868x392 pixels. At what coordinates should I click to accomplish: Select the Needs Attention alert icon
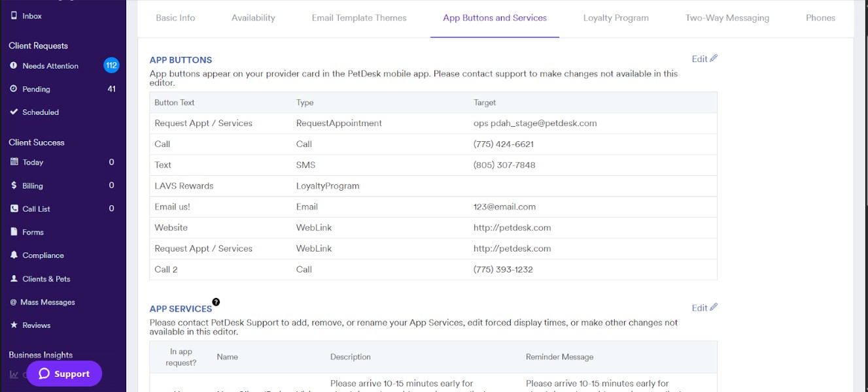tap(14, 65)
